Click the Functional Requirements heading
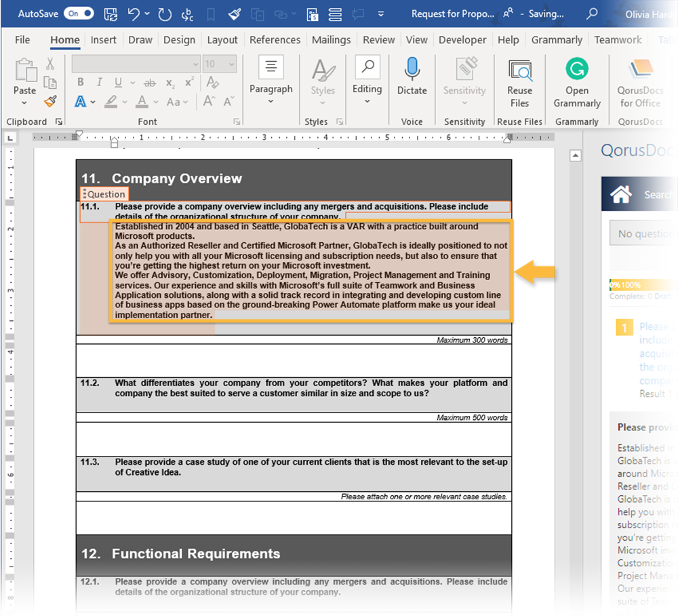The width and height of the screenshot is (678, 616). click(x=196, y=554)
